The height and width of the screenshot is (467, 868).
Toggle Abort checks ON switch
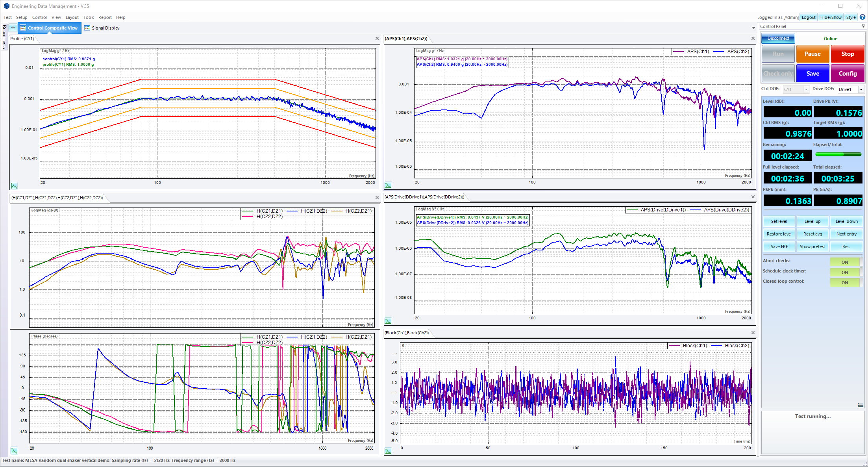(846, 262)
